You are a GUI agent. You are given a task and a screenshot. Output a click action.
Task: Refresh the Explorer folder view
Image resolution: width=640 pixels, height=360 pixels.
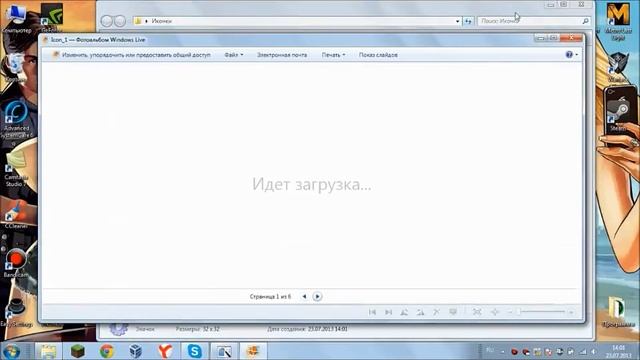[468, 21]
